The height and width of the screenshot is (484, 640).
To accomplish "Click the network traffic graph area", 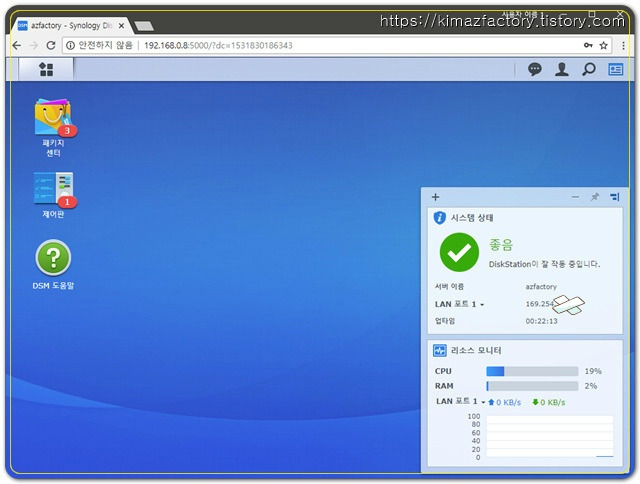I will pyautogui.click(x=549, y=436).
